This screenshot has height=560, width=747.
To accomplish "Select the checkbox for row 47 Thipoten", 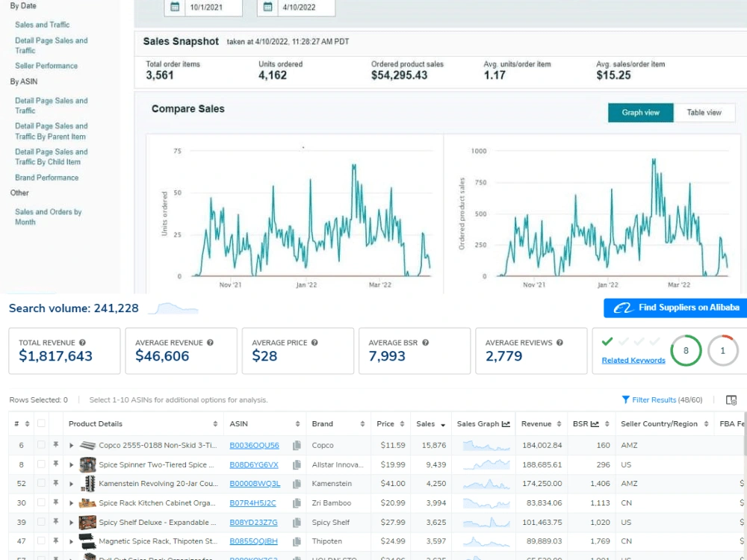I will 41,541.
